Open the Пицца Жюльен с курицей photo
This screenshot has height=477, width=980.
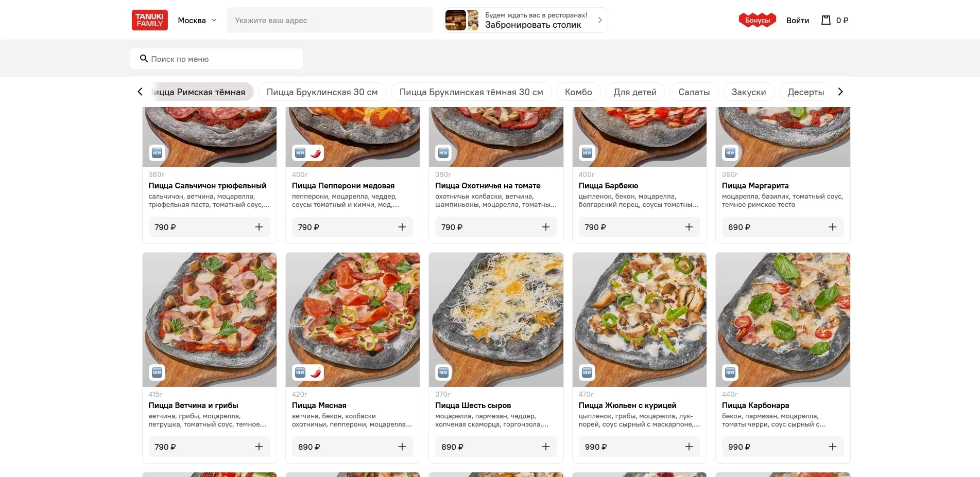(639, 319)
